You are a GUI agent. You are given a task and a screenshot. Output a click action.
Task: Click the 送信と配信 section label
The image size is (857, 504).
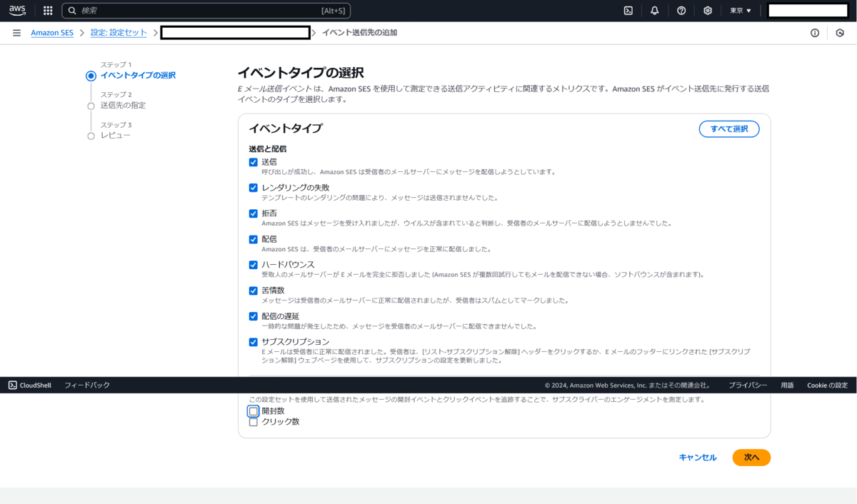267,148
